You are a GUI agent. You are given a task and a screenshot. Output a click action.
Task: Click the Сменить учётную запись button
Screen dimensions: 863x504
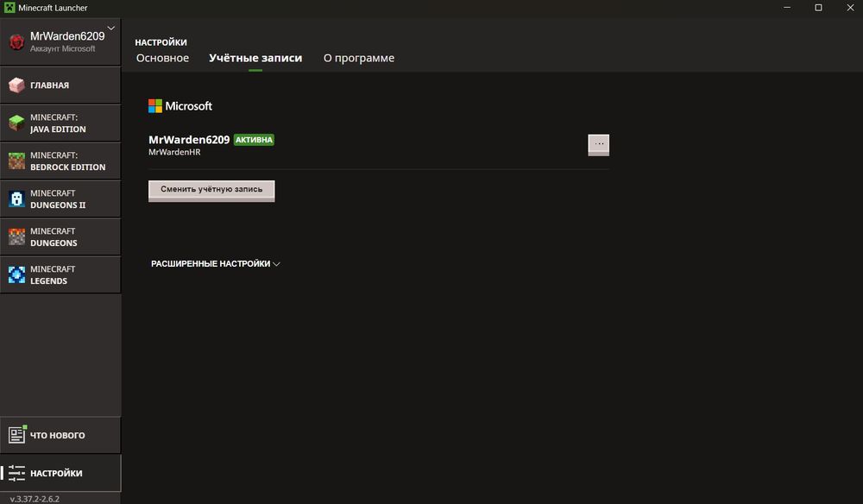[x=211, y=191]
